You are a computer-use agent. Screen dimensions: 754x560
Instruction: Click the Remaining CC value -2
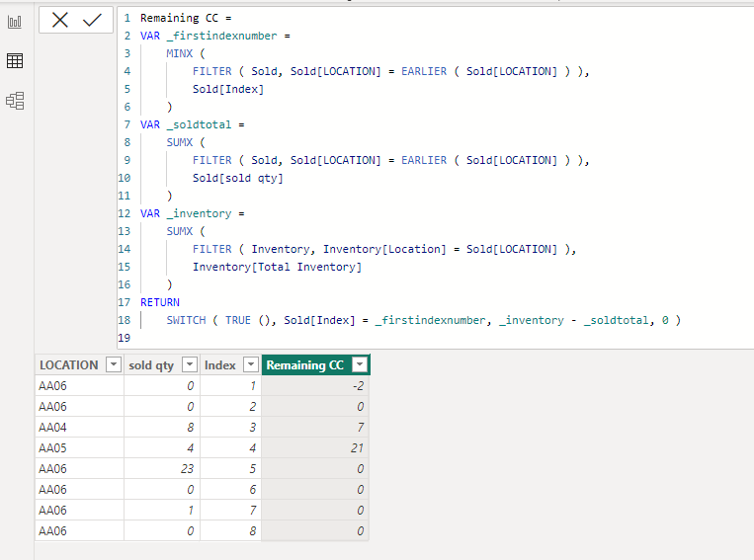315,386
